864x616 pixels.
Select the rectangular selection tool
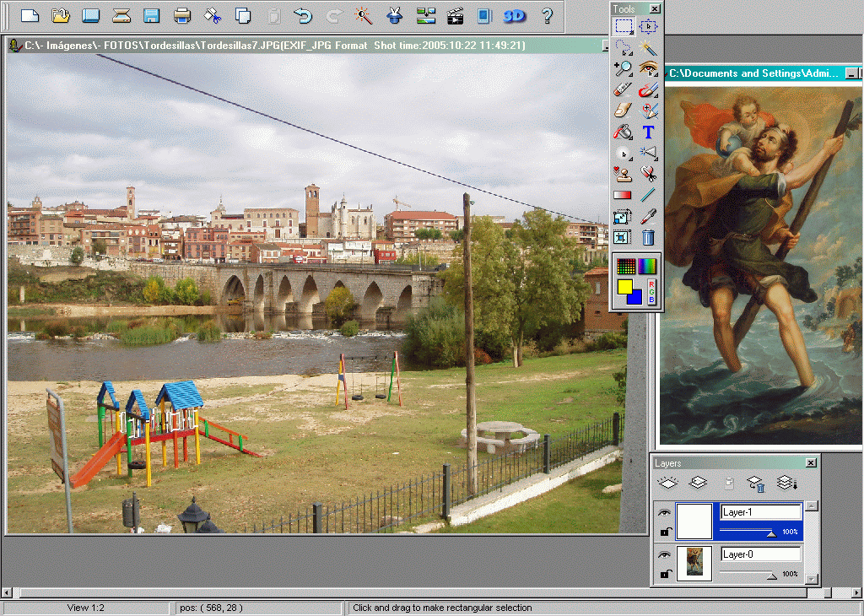(x=624, y=25)
